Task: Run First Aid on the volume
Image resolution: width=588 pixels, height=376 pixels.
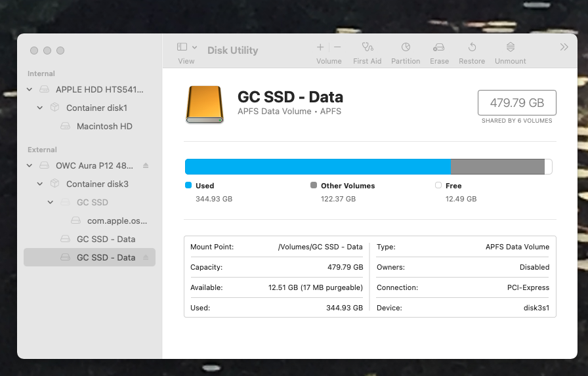Action: pos(367,47)
